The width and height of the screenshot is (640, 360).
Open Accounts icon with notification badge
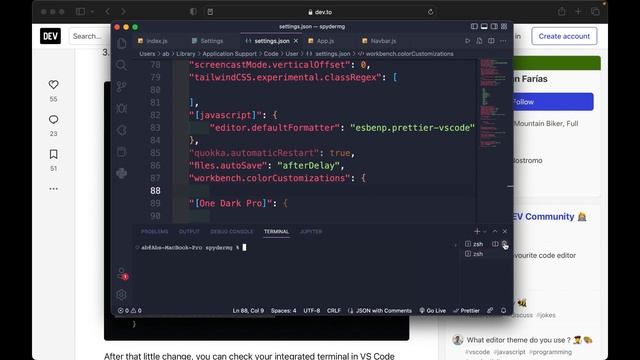[x=122, y=273]
